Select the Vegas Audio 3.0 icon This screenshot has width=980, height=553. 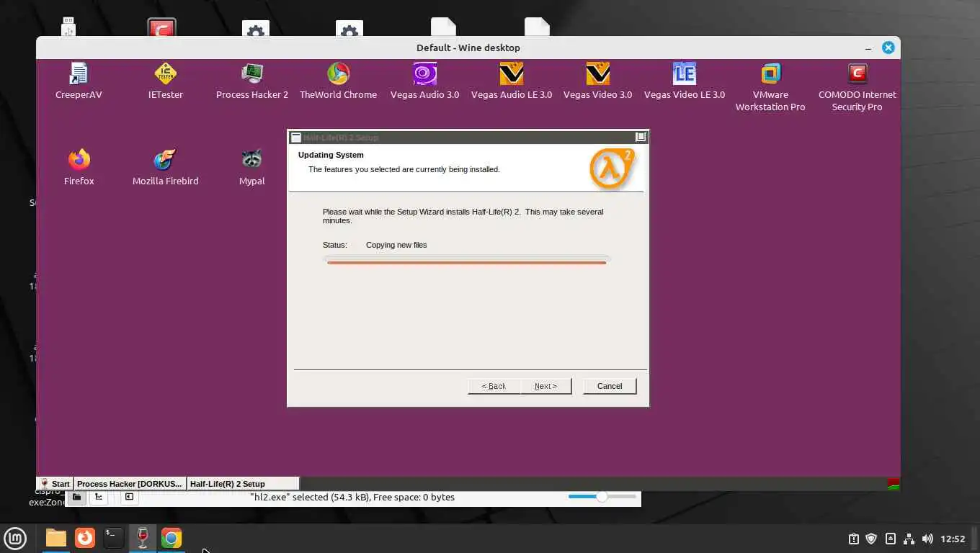tap(424, 81)
